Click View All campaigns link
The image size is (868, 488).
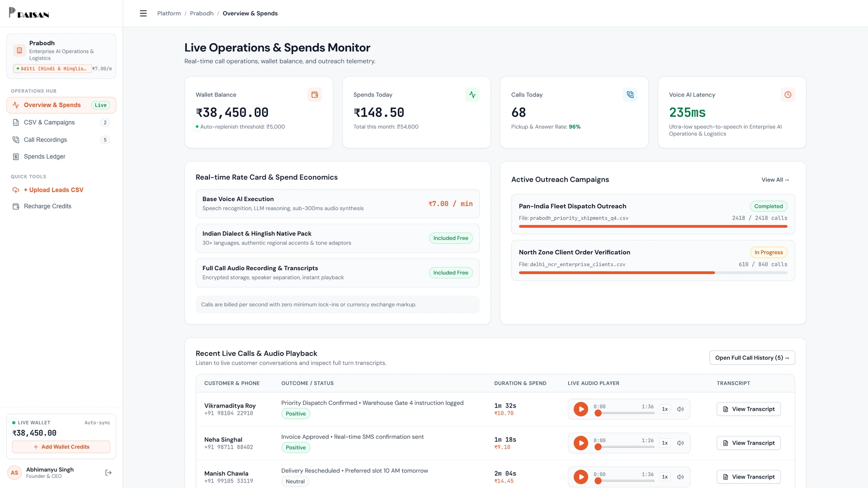[x=775, y=180]
